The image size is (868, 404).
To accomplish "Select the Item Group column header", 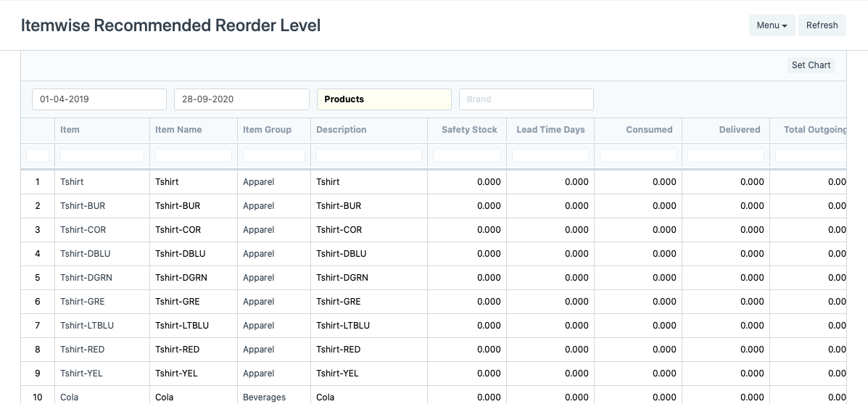I will [267, 130].
